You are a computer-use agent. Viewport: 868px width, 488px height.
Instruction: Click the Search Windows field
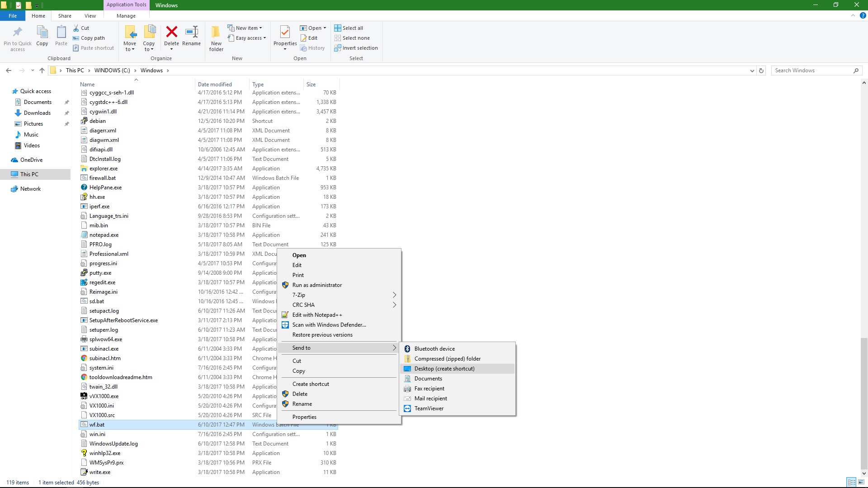812,70
